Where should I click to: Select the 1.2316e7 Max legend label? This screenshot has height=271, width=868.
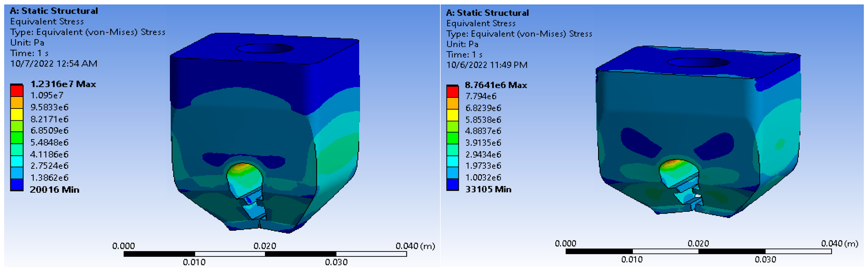coord(63,84)
